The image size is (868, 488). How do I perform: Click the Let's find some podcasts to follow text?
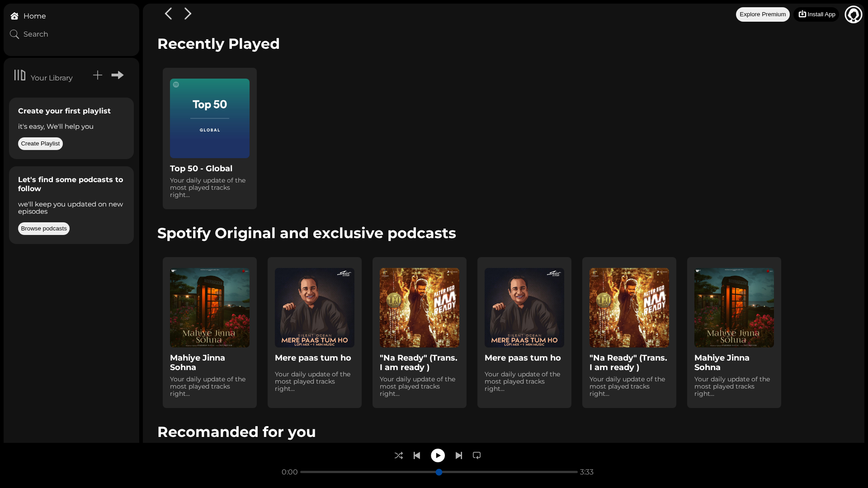pos(71,184)
